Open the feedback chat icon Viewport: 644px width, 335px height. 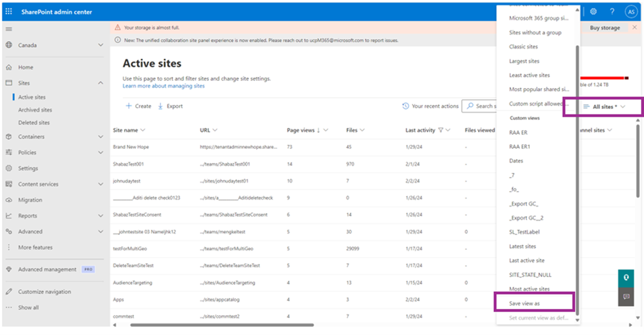(626, 296)
